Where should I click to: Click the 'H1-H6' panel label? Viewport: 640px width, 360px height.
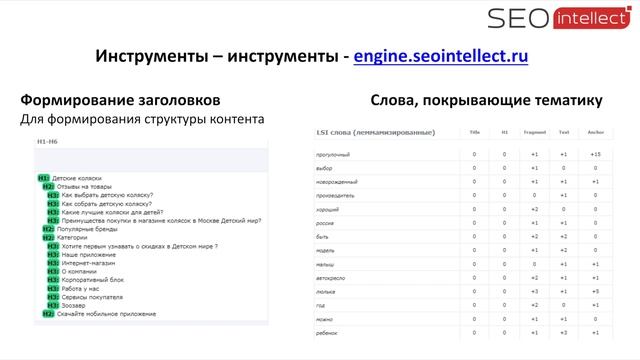(x=47, y=142)
